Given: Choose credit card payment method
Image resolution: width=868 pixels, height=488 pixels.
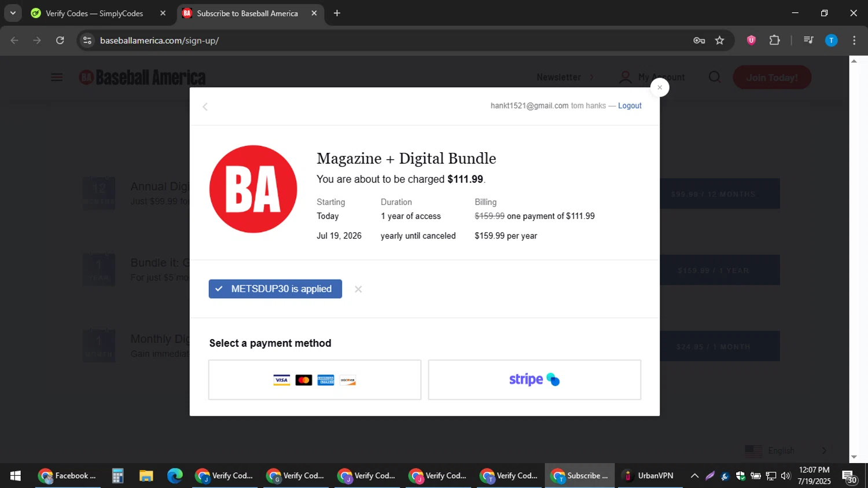Looking at the screenshot, I should [x=315, y=380].
